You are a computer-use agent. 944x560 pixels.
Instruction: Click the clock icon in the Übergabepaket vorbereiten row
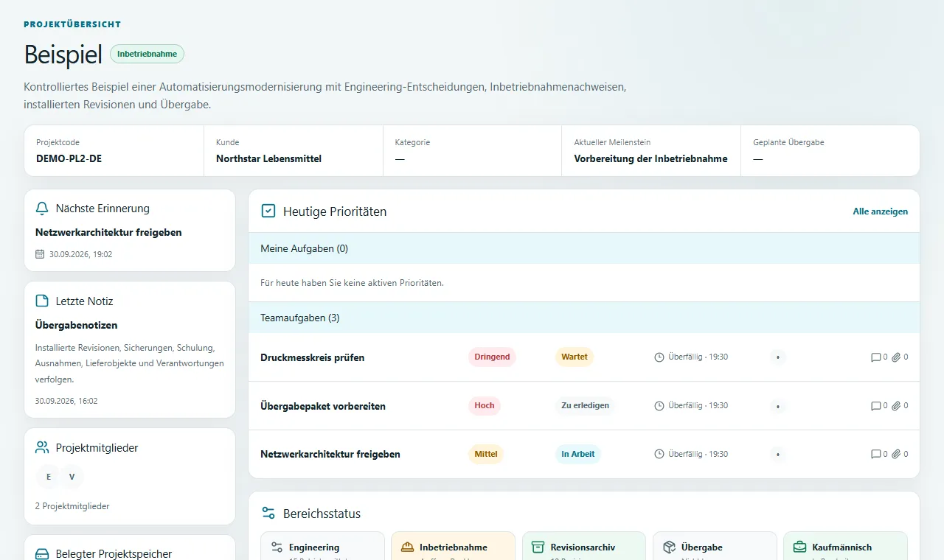tap(659, 406)
